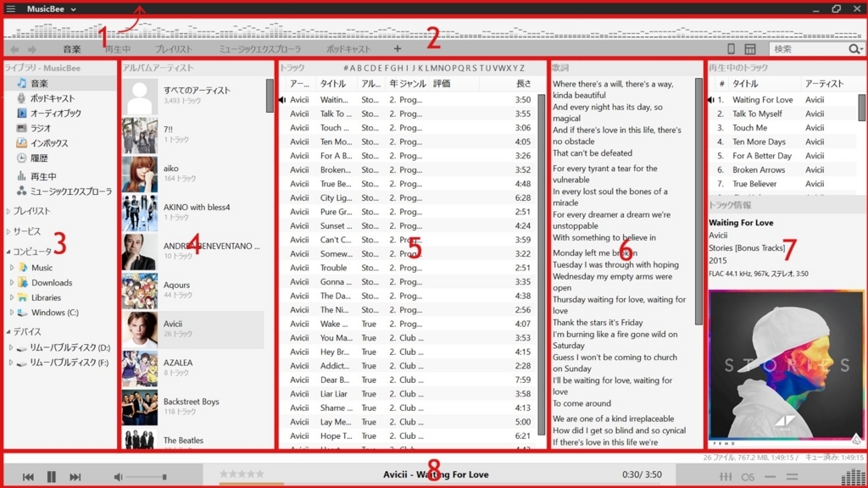Open the hamburger menu in the title bar
The image size is (868, 488).
point(10,8)
